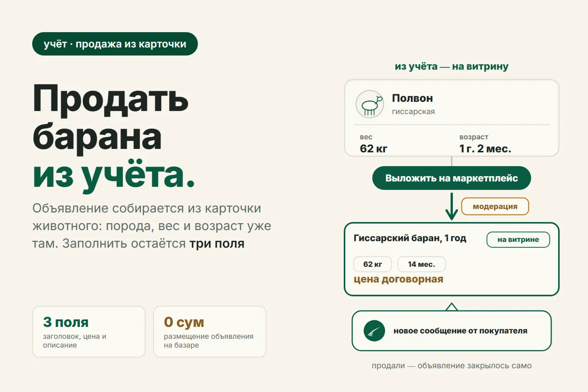Click the "цена договорная" price text
The width and height of the screenshot is (588, 392).
[x=398, y=279]
